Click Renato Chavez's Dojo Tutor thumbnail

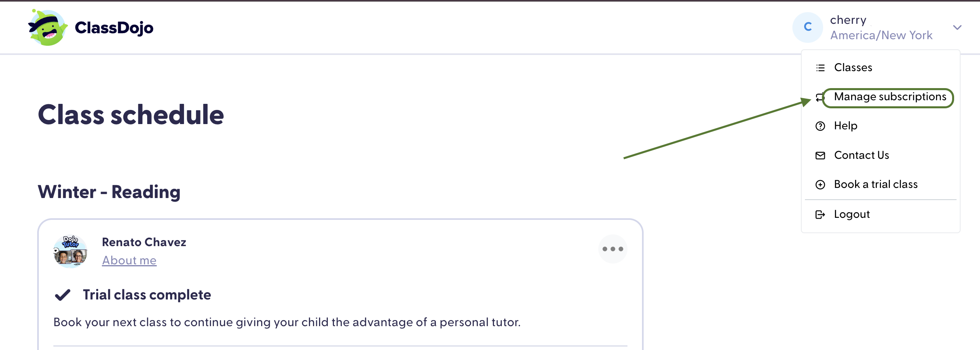point(70,251)
